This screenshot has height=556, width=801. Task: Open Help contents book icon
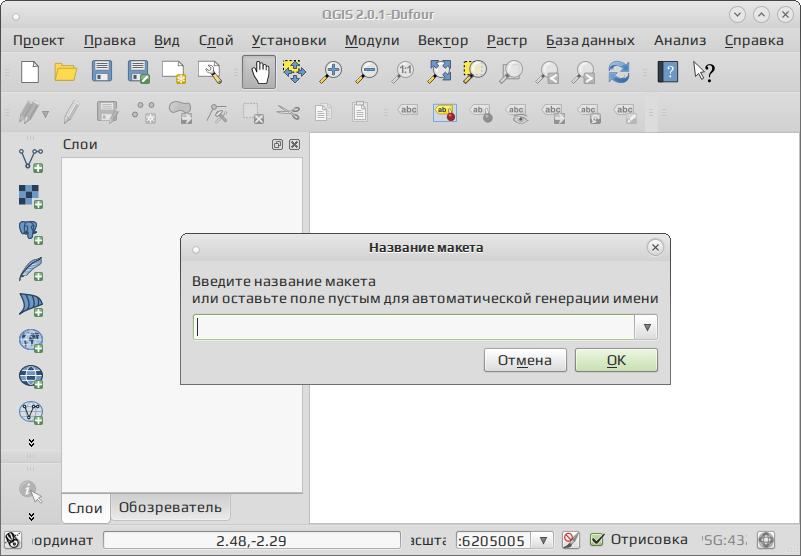[x=668, y=72]
